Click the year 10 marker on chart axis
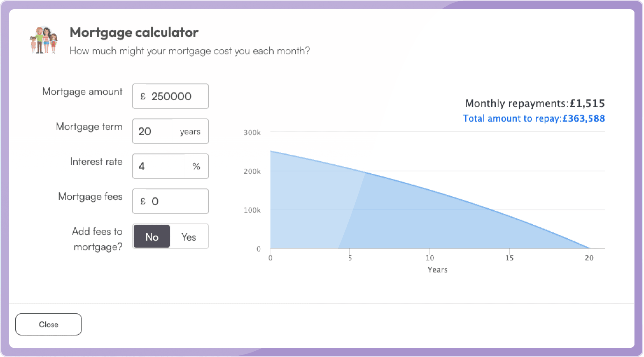 click(430, 258)
